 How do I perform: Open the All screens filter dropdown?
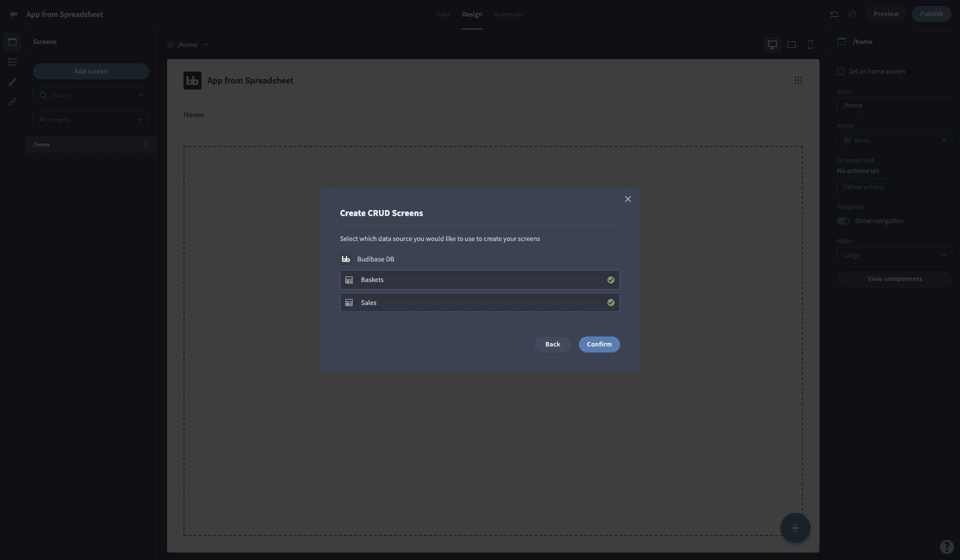tap(91, 120)
